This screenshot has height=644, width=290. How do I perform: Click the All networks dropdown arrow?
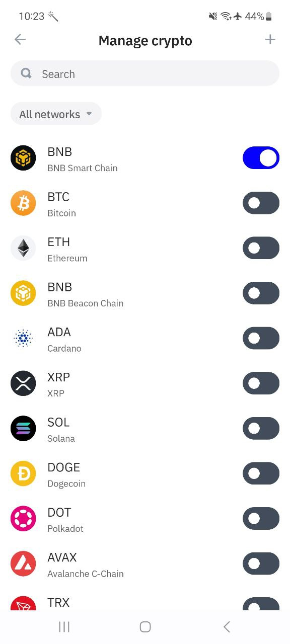pos(89,114)
